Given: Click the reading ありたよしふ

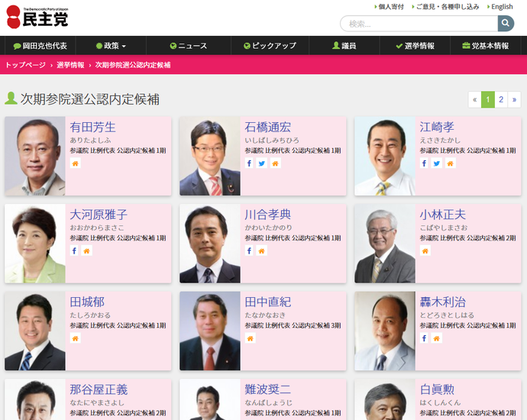Looking at the screenshot, I should [90, 140].
